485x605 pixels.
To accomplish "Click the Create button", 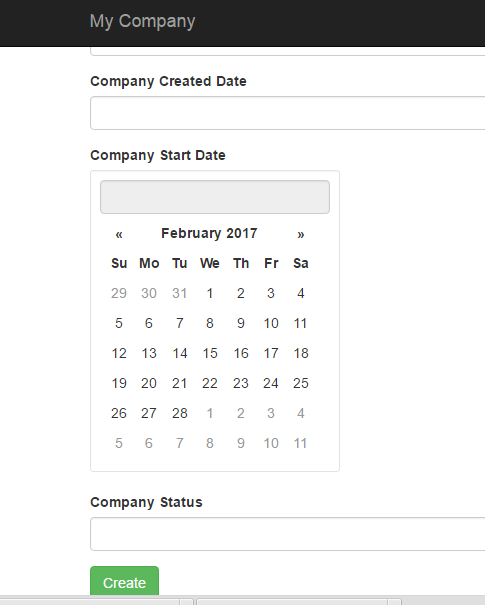I will pyautogui.click(x=125, y=582).
